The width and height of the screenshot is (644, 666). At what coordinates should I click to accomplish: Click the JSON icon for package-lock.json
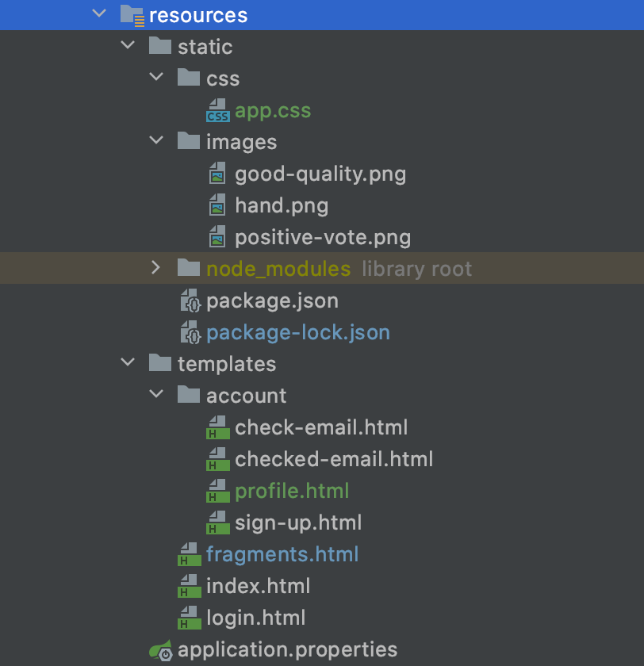coord(189,332)
